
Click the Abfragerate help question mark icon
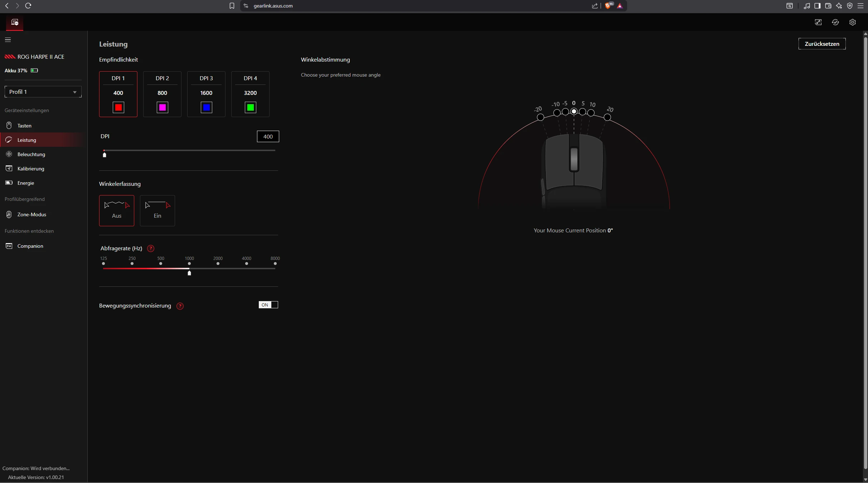(x=151, y=248)
